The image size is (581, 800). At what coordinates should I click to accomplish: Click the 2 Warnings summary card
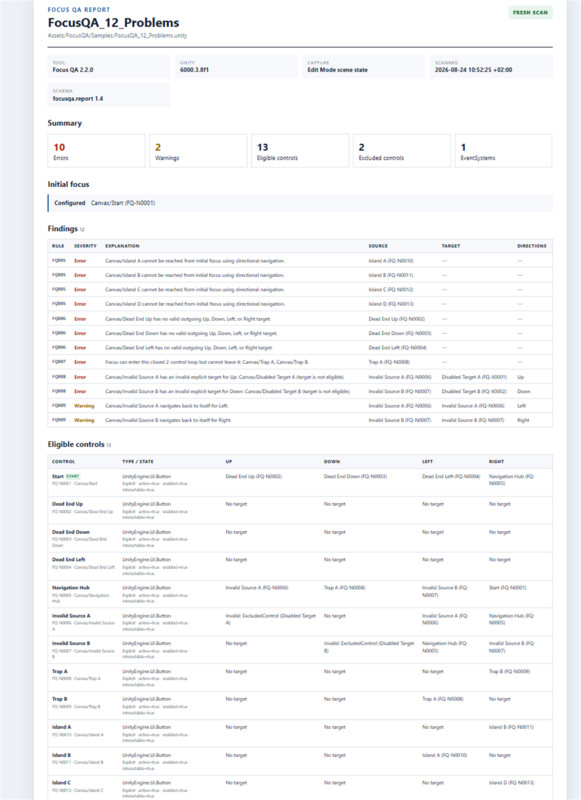pyautogui.click(x=198, y=151)
